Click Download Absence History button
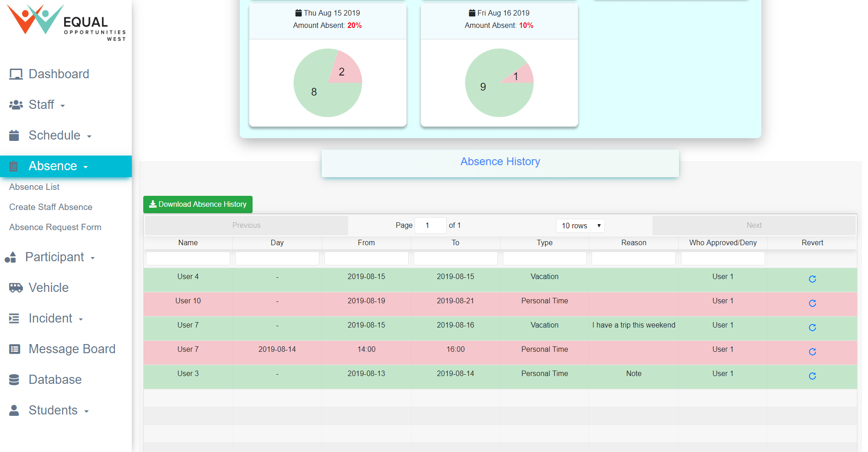This screenshot has height=452, width=868. click(x=198, y=204)
